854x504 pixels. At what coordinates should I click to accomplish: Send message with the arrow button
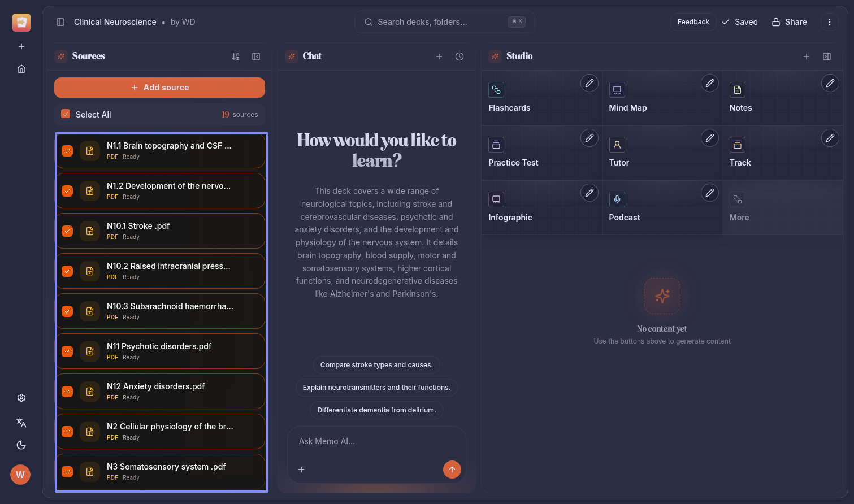[x=452, y=470]
